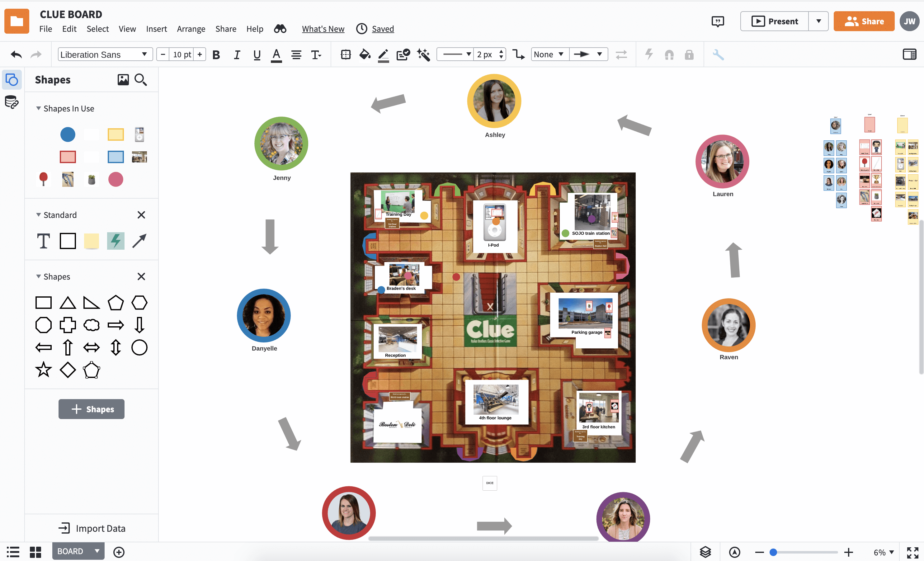
Task: Click the line path elbow icon
Action: 519,55
